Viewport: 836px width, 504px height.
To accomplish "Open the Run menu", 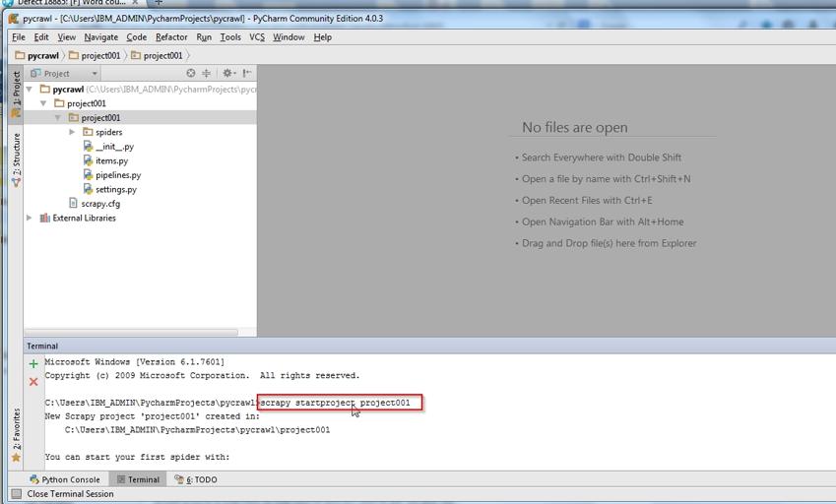I will pos(204,37).
